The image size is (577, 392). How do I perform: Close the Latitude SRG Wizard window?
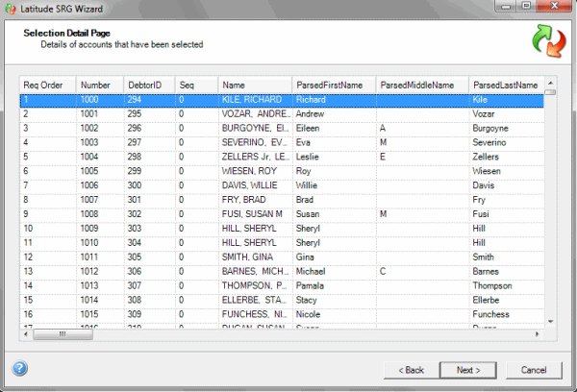pyautogui.click(x=554, y=6)
